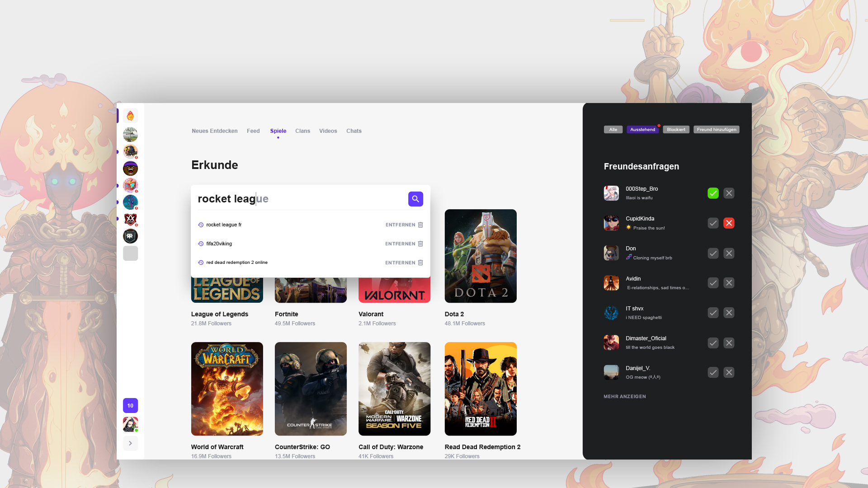The width and height of the screenshot is (868, 488).
Task: Expand the sidebar with chevron arrow
Action: click(x=130, y=443)
